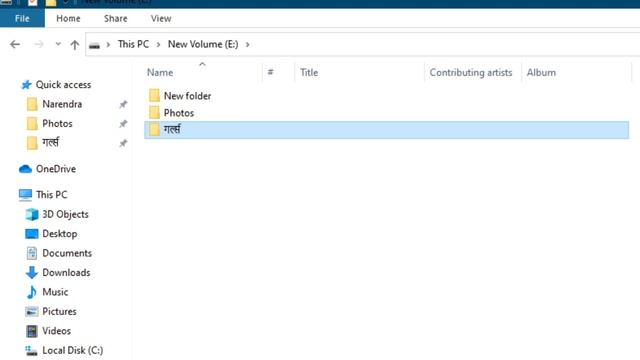Viewport: 640px width, 360px height.
Task: Click the Music note icon
Action: (x=31, y=292)
